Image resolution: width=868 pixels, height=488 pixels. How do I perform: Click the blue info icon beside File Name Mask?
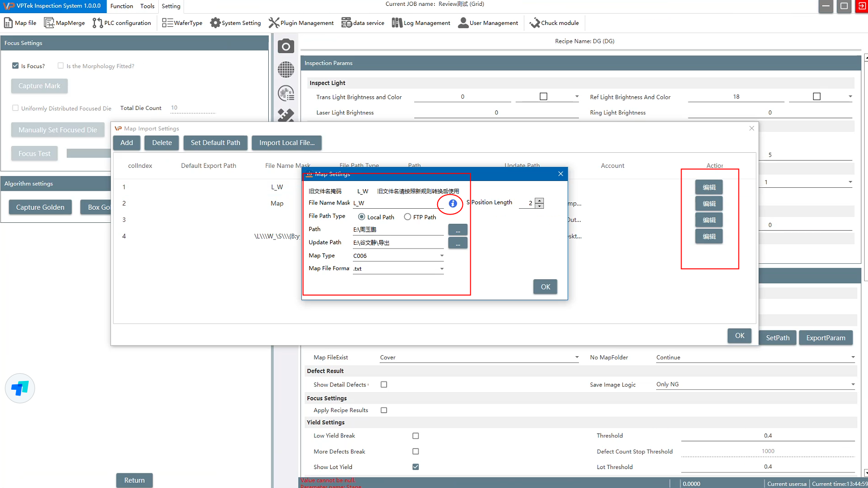(453, 203)
